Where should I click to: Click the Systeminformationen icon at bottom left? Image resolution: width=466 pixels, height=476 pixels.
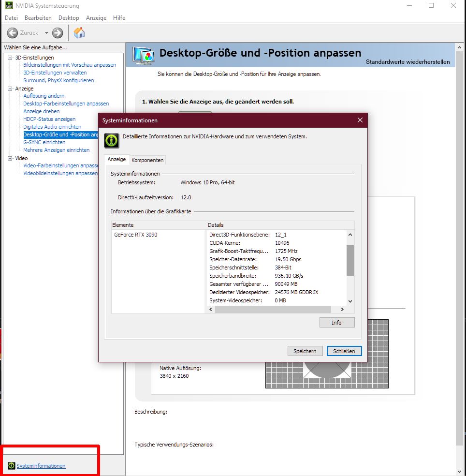pyautogui.click(x=12, y=465)
